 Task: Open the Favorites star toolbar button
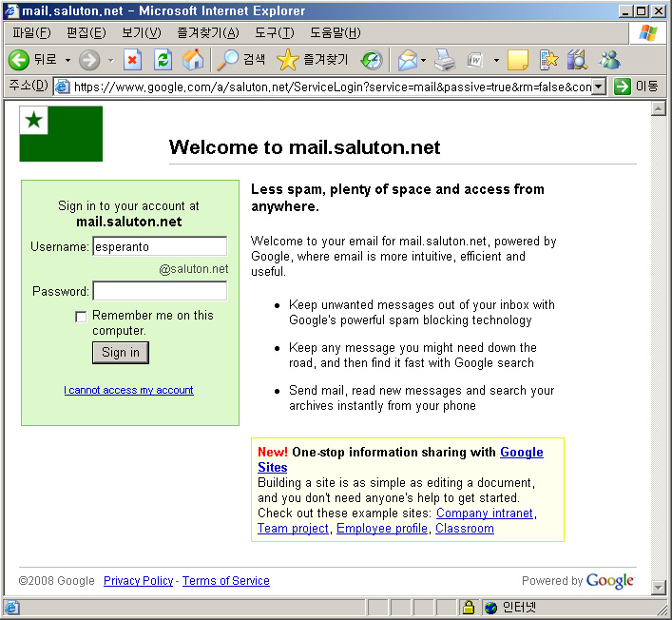pos(312,60)
